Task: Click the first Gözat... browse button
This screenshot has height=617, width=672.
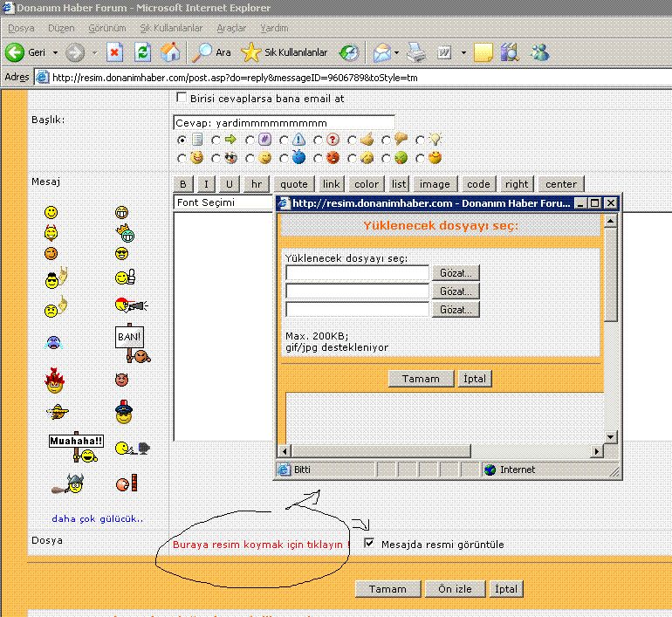Action: coord(457,273)
